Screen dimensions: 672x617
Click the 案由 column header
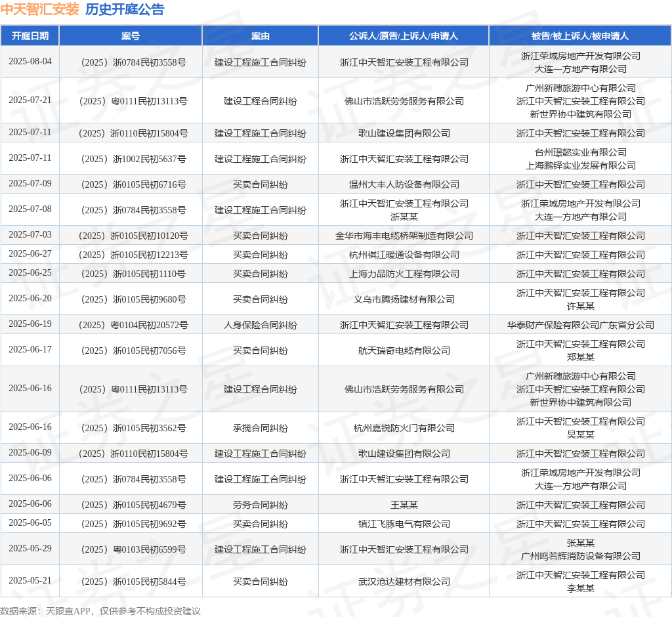(260, 36)
